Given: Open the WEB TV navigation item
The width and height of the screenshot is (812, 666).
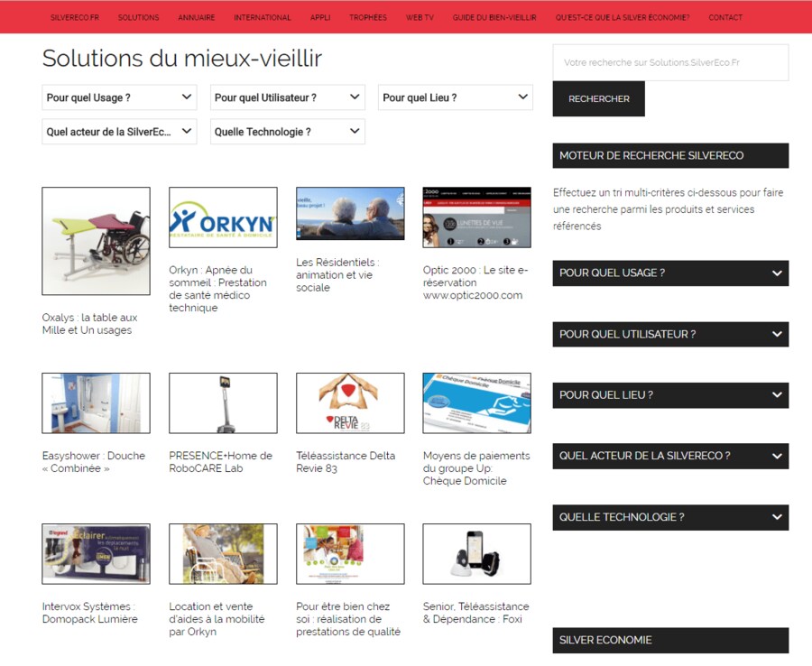Looking at the screenshot, I should click(x=420, y=17).
